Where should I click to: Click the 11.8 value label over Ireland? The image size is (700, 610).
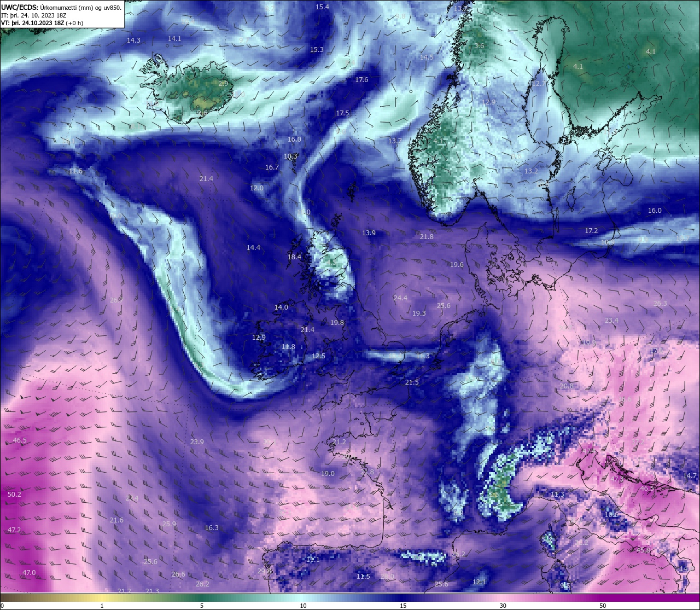(x=288, y=347)
